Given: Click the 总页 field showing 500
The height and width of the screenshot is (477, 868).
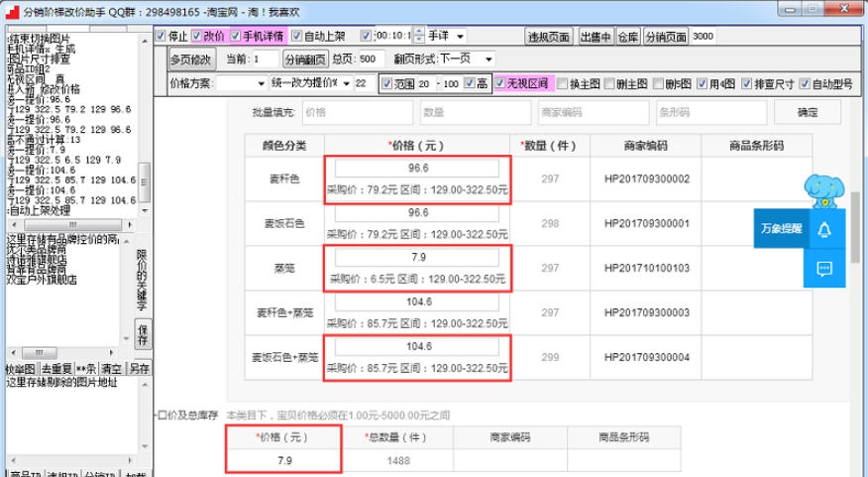Looking at the screenshot, I should pos(372,59).
